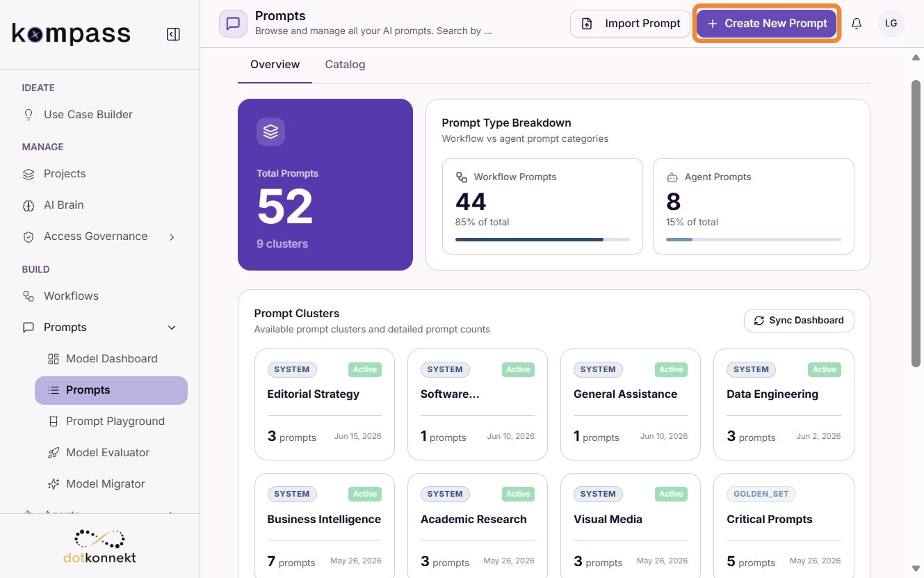
Task: Open Model Dashboard submenu item
Action: click(x=111, y=359)
